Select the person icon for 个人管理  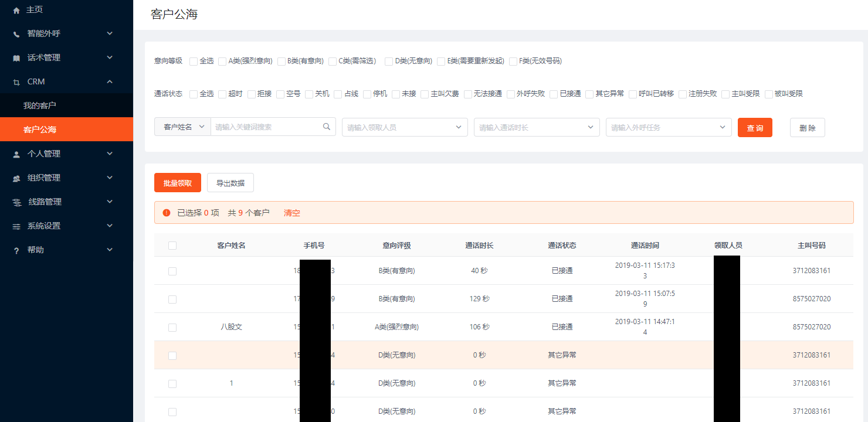point(16,154)
